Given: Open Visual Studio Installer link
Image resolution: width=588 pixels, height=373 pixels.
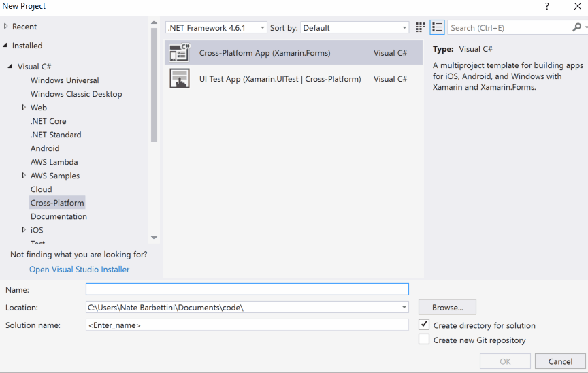Looking at the screenshot, I should 79,270.
